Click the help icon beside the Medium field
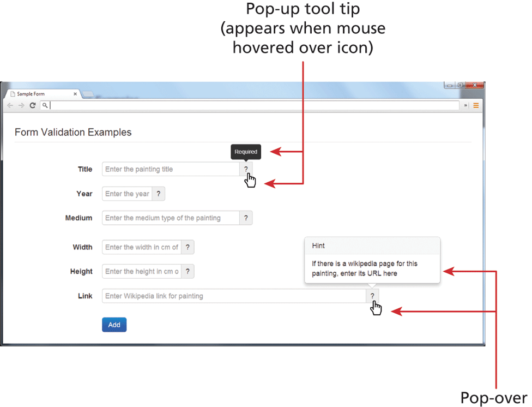 point(246,218)
